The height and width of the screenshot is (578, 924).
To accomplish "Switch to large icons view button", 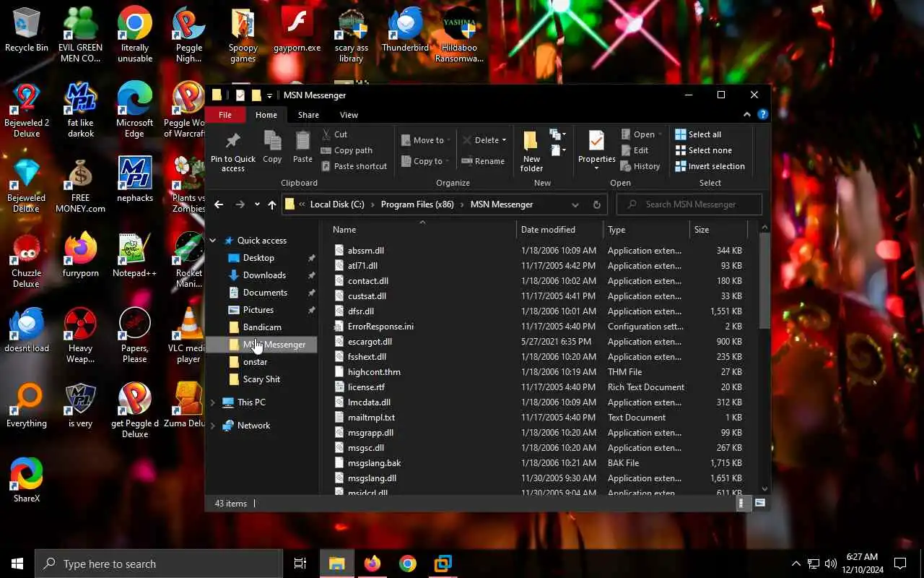I will point(760,503).
